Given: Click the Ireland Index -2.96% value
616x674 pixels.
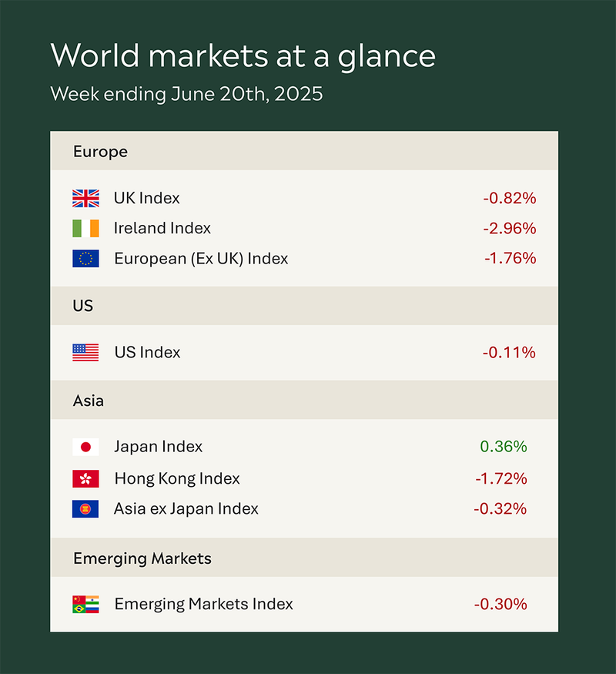Looking at the screenshot, I should tap(510, 228).
